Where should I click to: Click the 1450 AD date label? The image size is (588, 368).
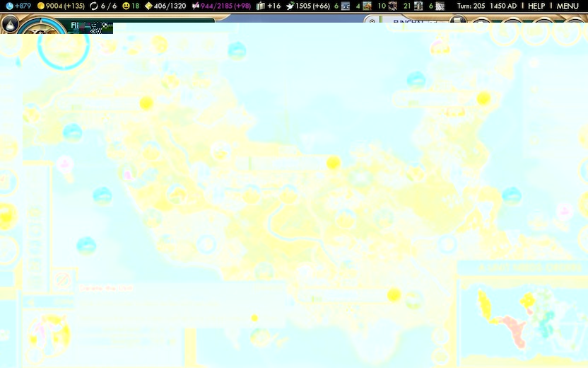click(503, 6)
